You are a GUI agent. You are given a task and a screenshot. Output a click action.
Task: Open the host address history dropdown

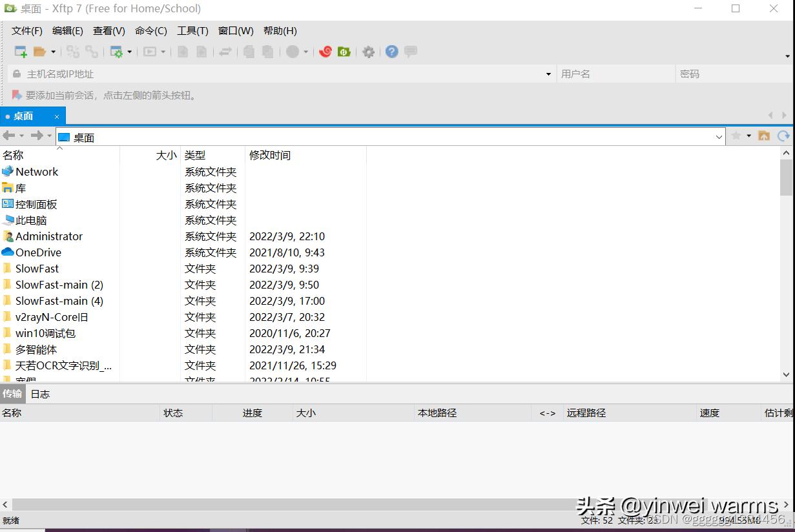[548, 74]
